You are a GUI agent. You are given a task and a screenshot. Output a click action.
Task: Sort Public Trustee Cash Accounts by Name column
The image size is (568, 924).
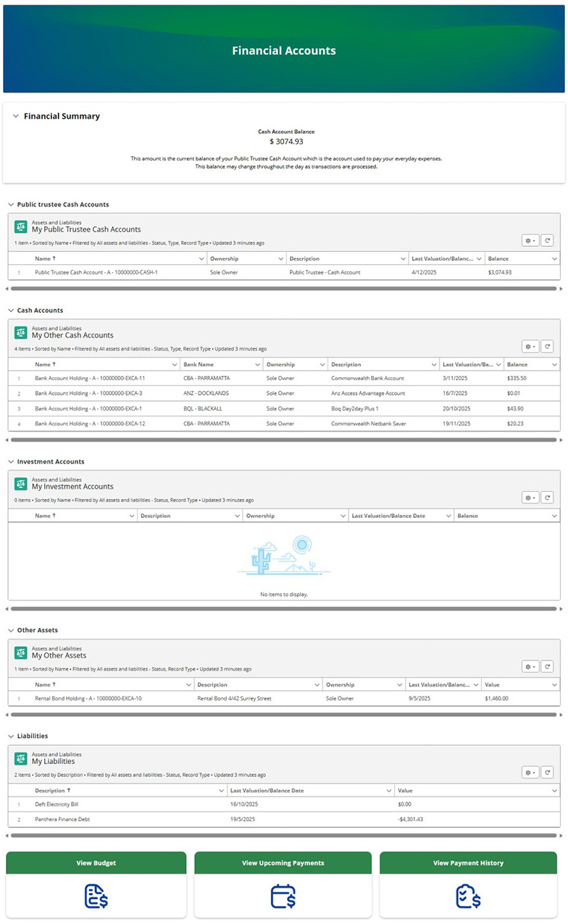[x=45, y=259]
